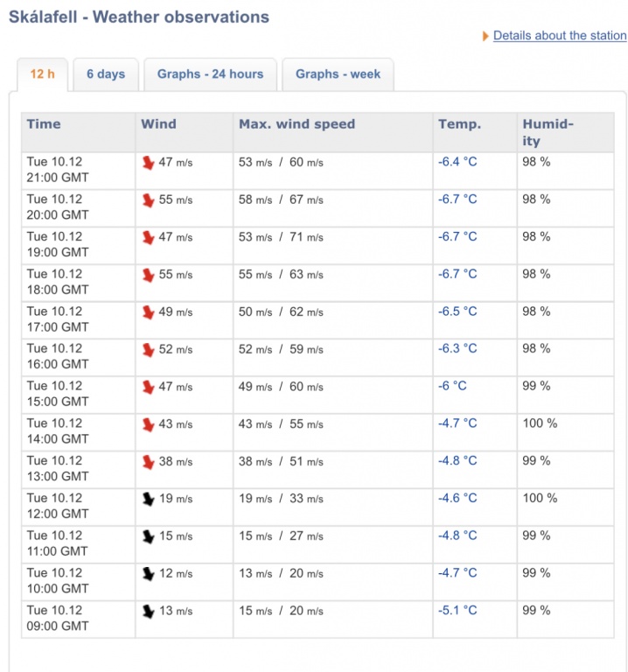Click the black wind arrow at 10:00 GMT
Image resolution: width=628 pixels, height=672 pixels.
click(x=148, y=574)
